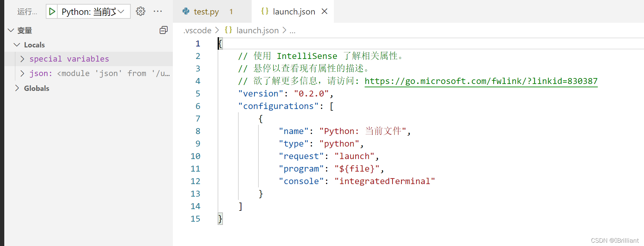This screenshot has height=246, width=644.
Task: Open launch.json via the gear icon
Action: [141, 12]
